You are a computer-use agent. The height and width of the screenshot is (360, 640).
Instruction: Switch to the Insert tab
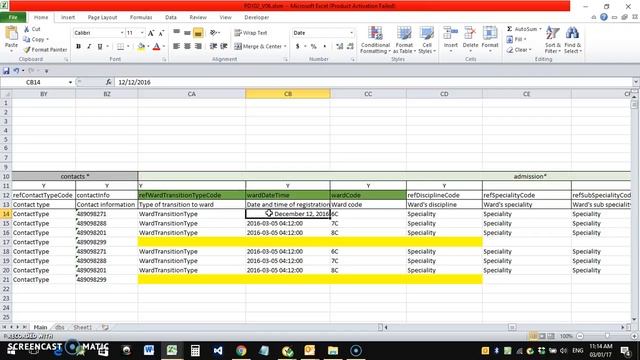(68, 18)
